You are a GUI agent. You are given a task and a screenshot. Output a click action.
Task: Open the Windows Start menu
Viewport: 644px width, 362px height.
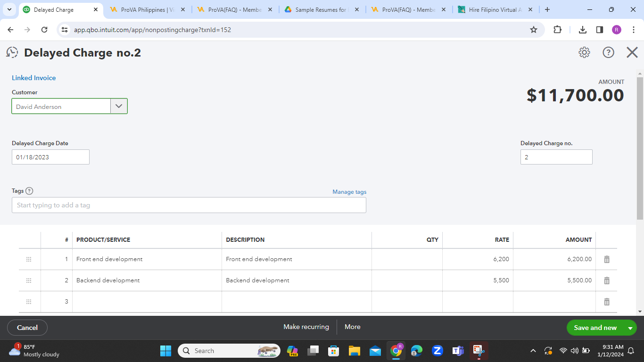tap(166, 351)
